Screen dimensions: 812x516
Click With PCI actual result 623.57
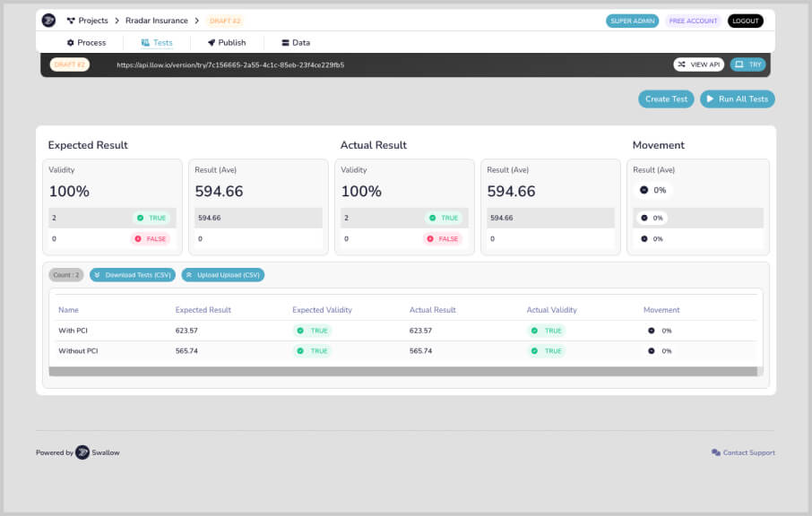(x=420, y=331)
